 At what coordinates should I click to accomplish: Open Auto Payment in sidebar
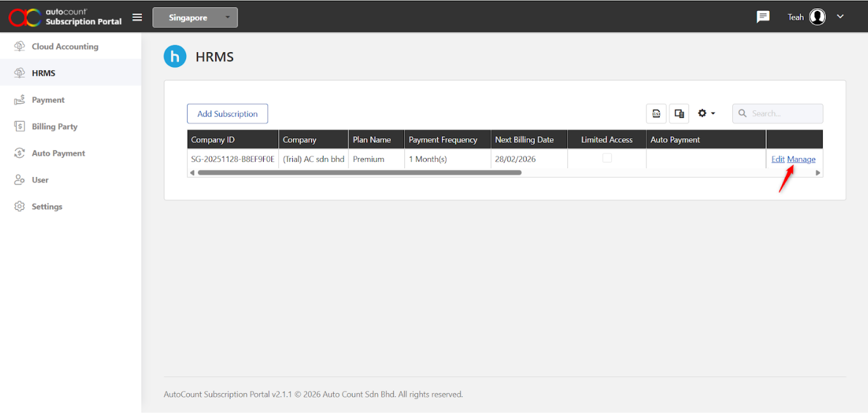(71, 153)
